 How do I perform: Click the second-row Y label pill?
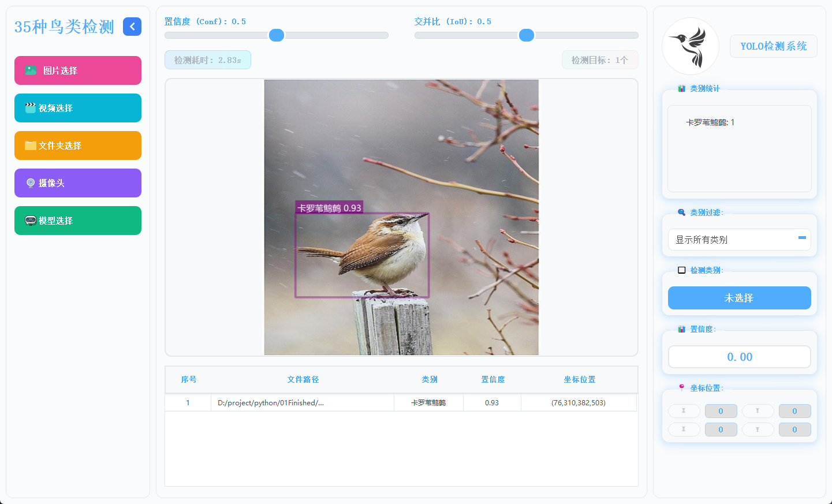(x=758, y=430)
